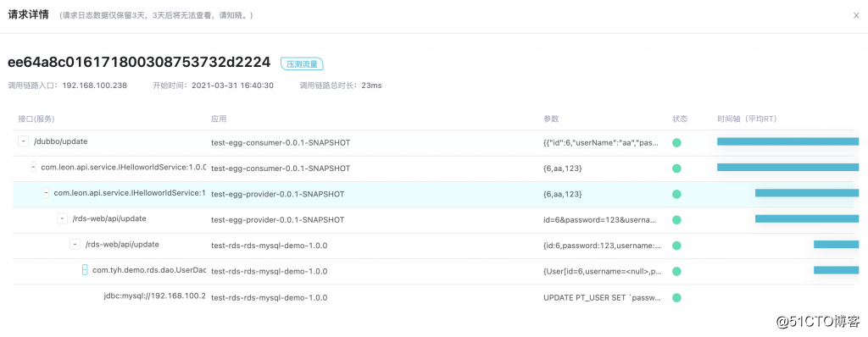Click the 状态 column header
Screen dimensions: 868x337
point(680,119)
